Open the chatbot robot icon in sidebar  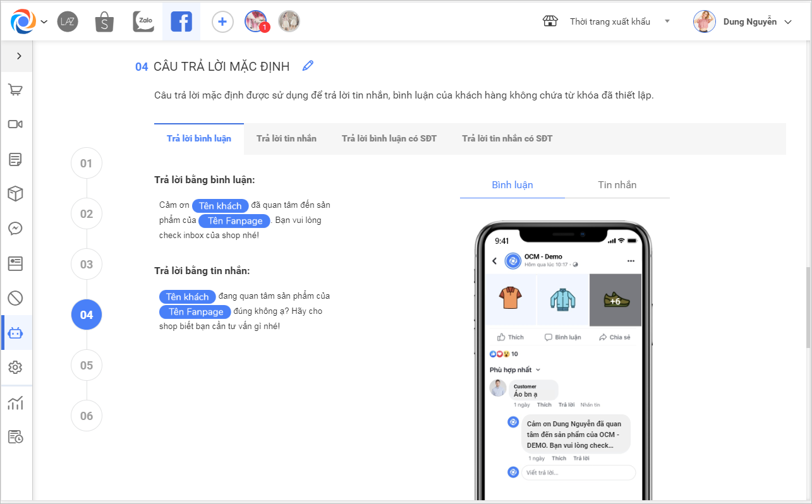pyautogui.click(x=16, y=333)
